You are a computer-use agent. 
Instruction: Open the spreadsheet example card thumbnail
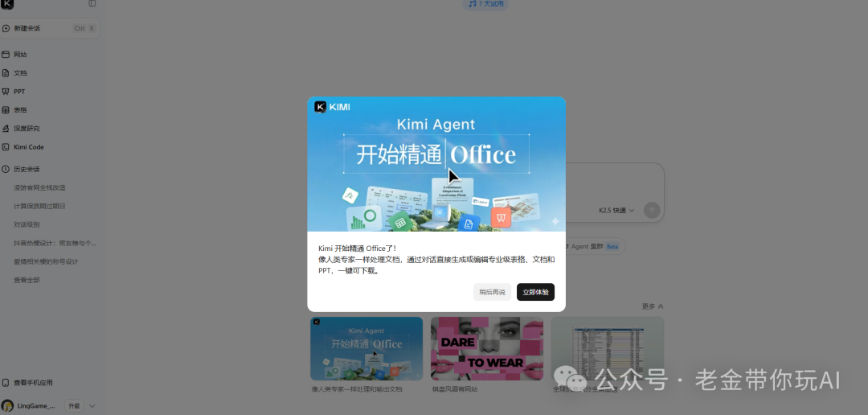coord(608,348)
